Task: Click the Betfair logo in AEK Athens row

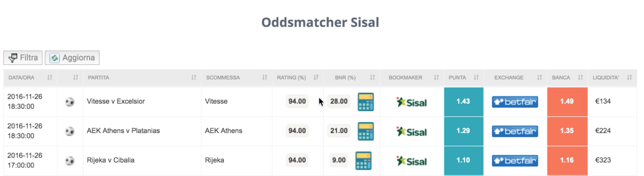Action: pyautogui.click(x=515, y=131)
